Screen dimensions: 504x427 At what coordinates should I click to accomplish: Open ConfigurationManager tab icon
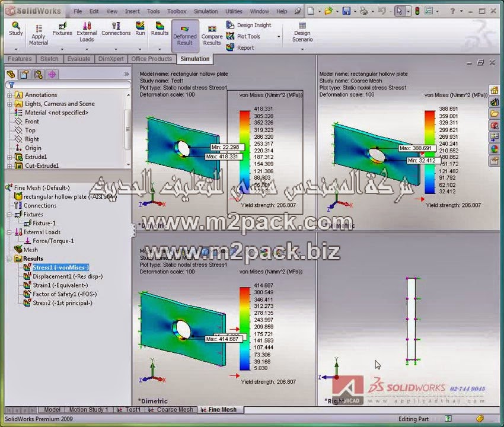39,74
